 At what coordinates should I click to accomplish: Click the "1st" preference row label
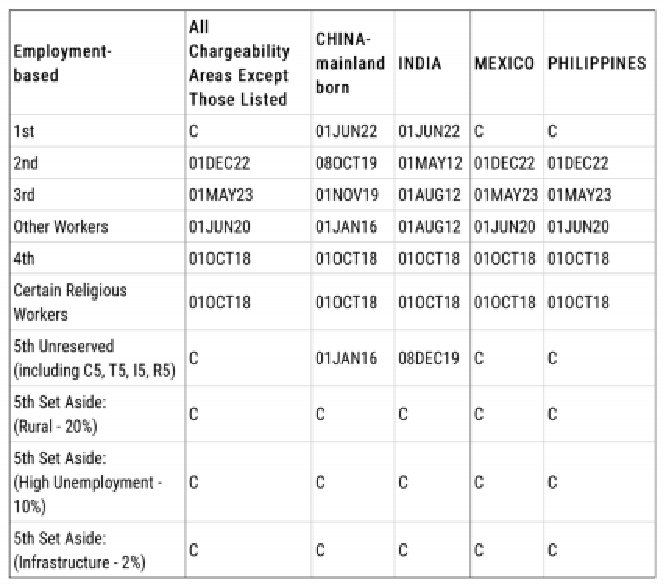pyautogui.click(x=22, y=131)
